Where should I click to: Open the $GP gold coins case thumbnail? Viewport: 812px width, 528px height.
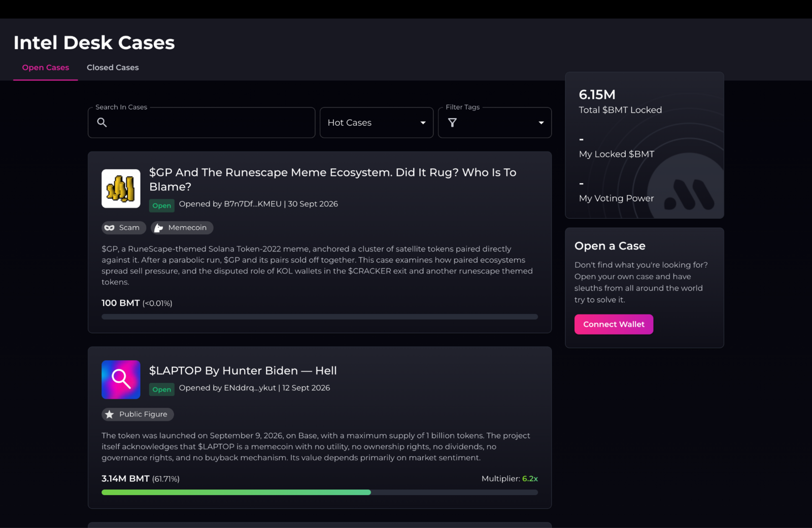pos(121,189)
